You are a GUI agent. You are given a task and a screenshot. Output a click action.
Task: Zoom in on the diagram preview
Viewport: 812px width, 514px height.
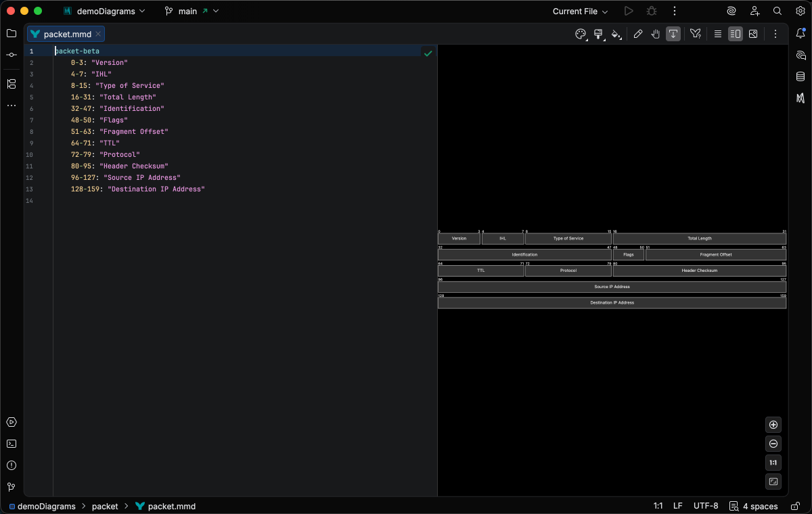(773, 425)
